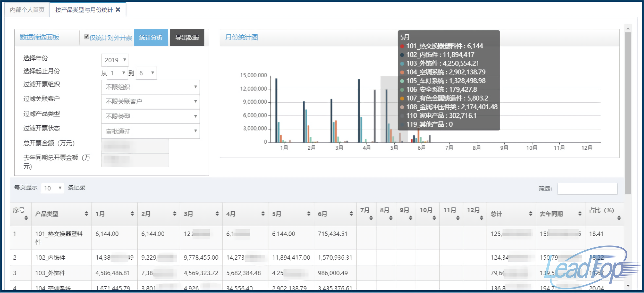
Task: Sort table by 占比 (%) column
Action: [619, 218]
